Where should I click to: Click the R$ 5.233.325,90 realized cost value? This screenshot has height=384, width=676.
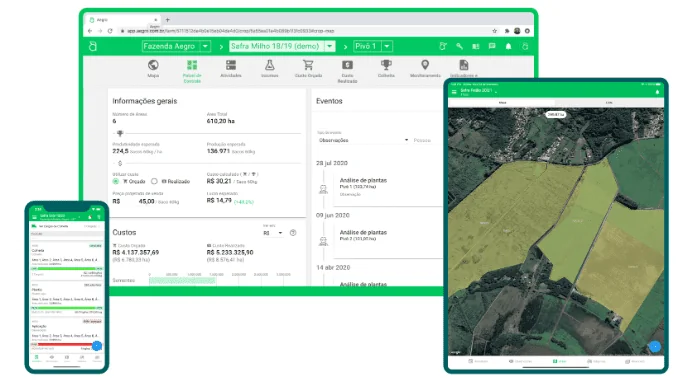click(x=230, y=253)
